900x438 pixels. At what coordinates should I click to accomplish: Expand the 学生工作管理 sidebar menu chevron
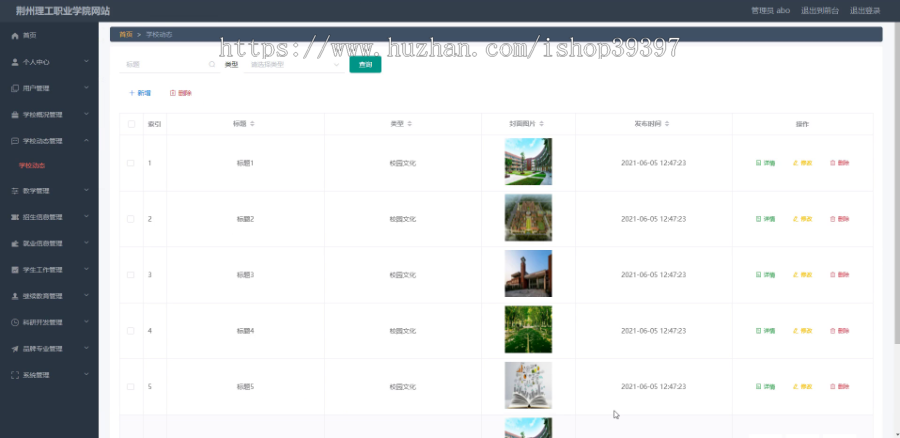pyautogui.click(x=86, y=269)
